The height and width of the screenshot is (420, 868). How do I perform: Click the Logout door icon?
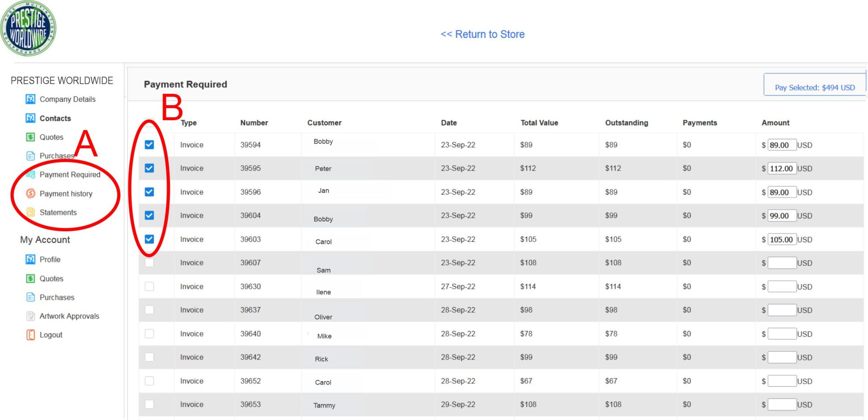click(x=31, y=335)
